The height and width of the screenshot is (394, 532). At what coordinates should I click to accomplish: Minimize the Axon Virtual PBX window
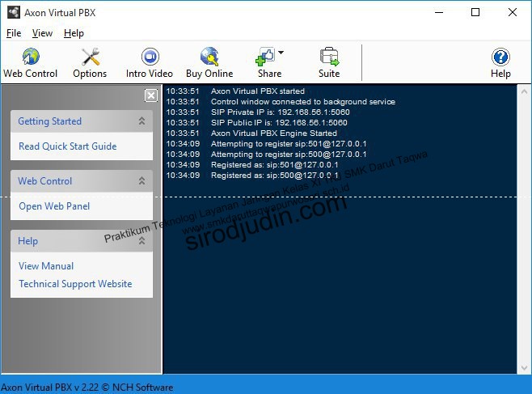tap(439, 13)
